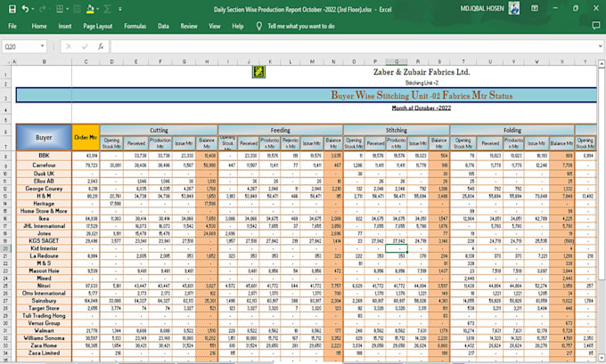Click the Cutting section header

coord(159,130)
